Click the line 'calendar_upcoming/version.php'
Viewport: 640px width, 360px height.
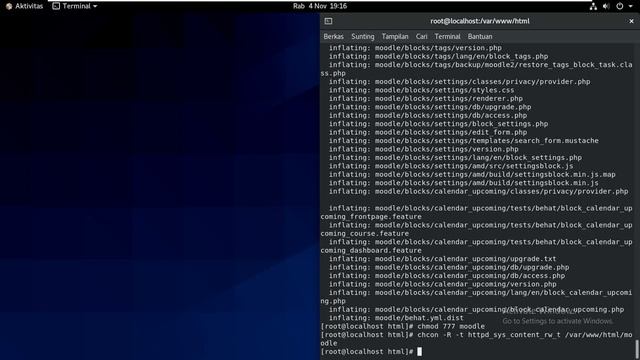[x=442, y=284]
